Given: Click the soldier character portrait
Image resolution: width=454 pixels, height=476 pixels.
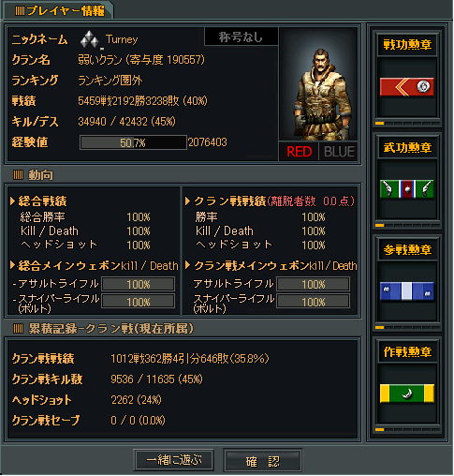Looking at the screenshot, I should click(318, 84).
